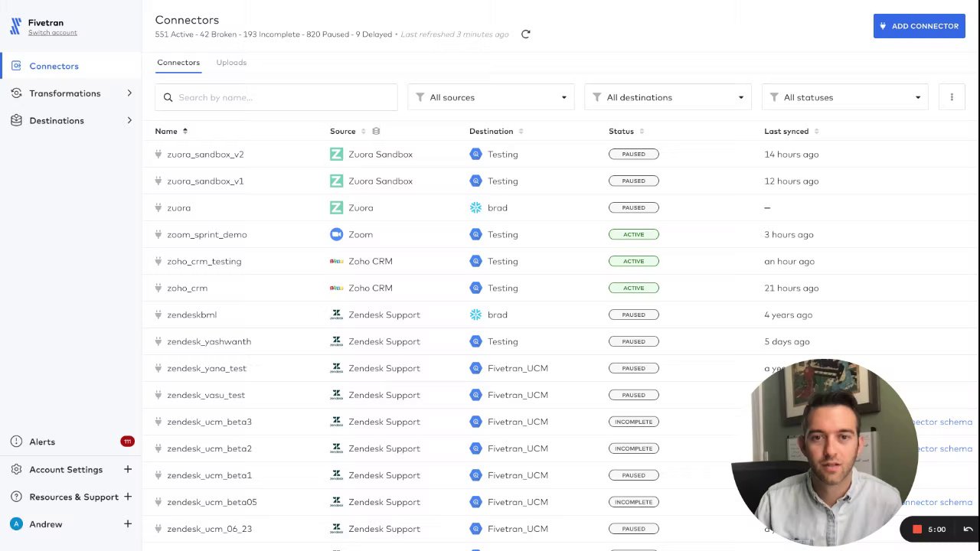The image size is (980, 551).
Task: Click the Zendesk icon for zendeskbml row
Action: 336,315
